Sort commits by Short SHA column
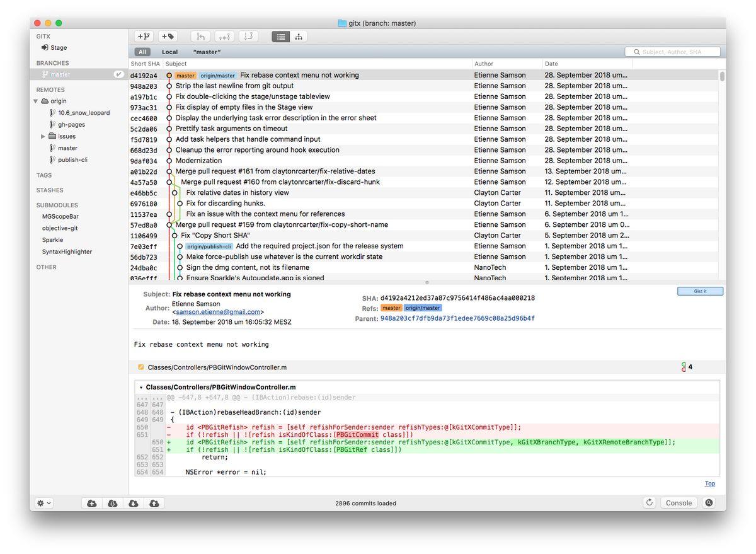756x554 pixels. pos(145,64)
